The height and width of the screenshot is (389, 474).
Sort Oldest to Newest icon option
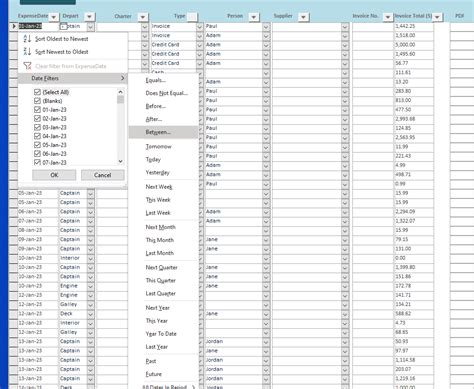pos(27,39)
